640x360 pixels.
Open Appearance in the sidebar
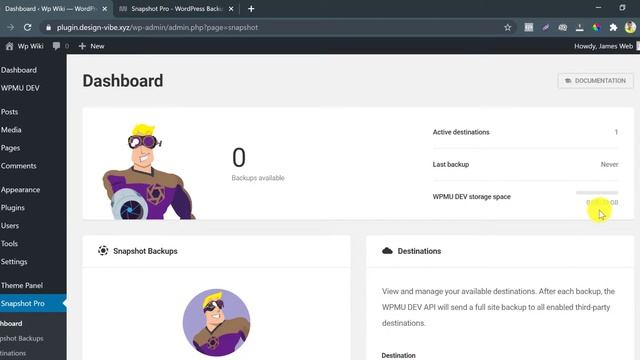[20, 189]
